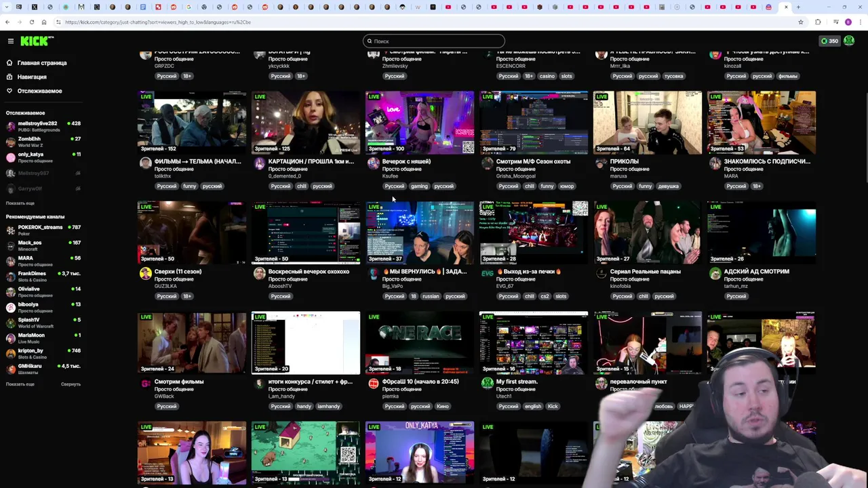
Task: Open My first stream. title
Action: coord(517,382)
